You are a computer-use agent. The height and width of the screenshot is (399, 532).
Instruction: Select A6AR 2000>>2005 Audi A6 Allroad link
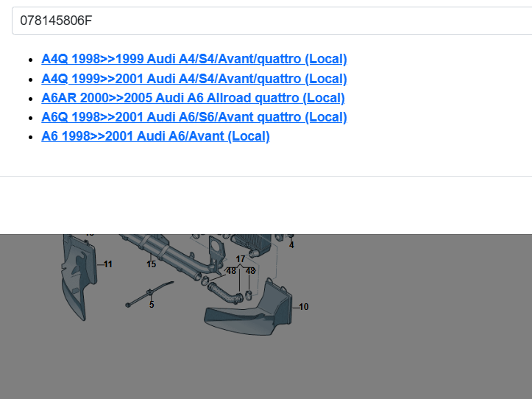[x=193, y=98]
